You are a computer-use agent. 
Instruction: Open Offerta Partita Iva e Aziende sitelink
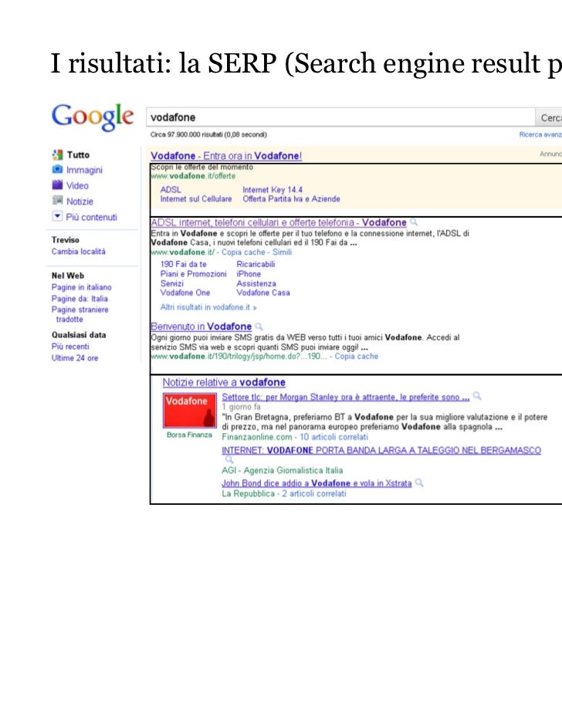click(291, 198)
